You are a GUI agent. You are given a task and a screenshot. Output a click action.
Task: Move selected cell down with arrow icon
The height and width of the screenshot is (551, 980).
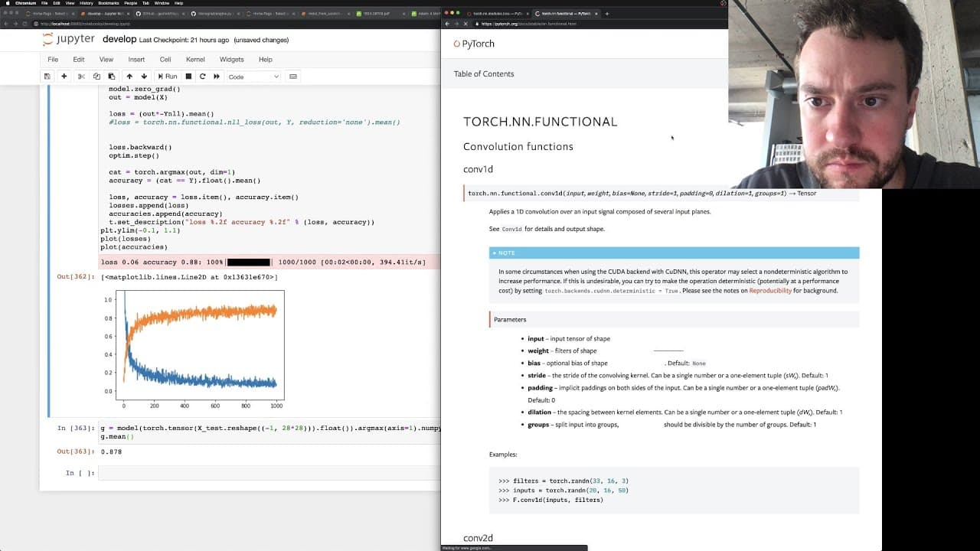(144, 77)
